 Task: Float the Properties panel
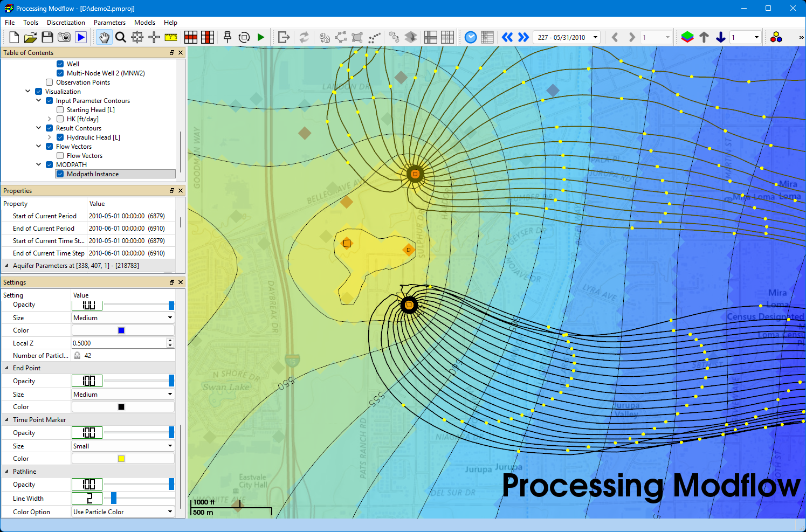172,191
